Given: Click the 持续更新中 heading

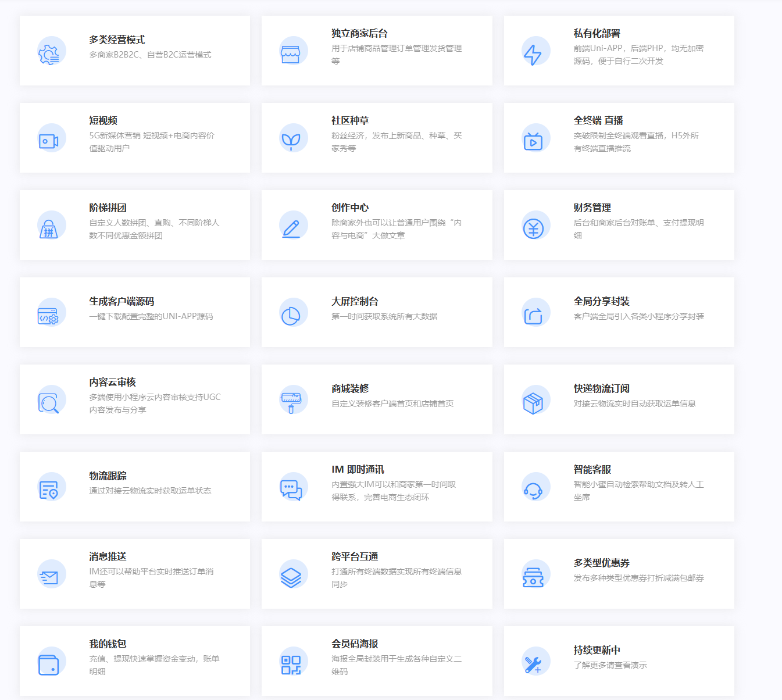Looking at the screenshot, I should coord(597,650).
